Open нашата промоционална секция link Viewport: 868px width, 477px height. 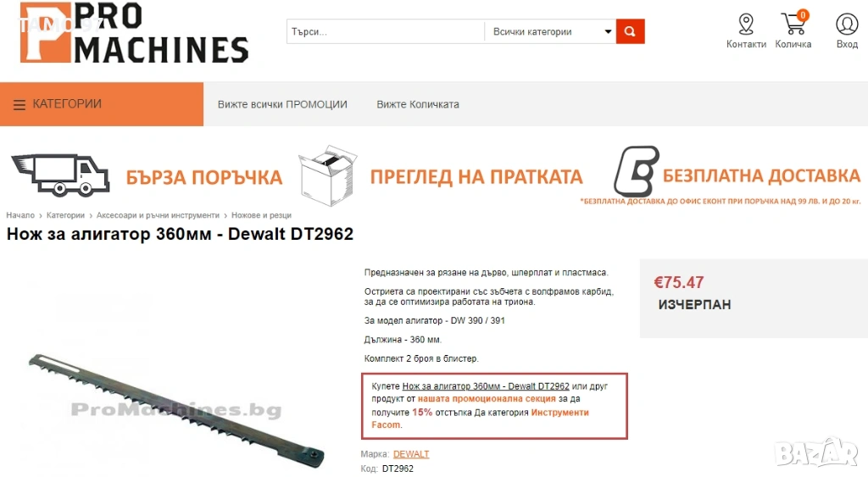[x=487, y=398]
